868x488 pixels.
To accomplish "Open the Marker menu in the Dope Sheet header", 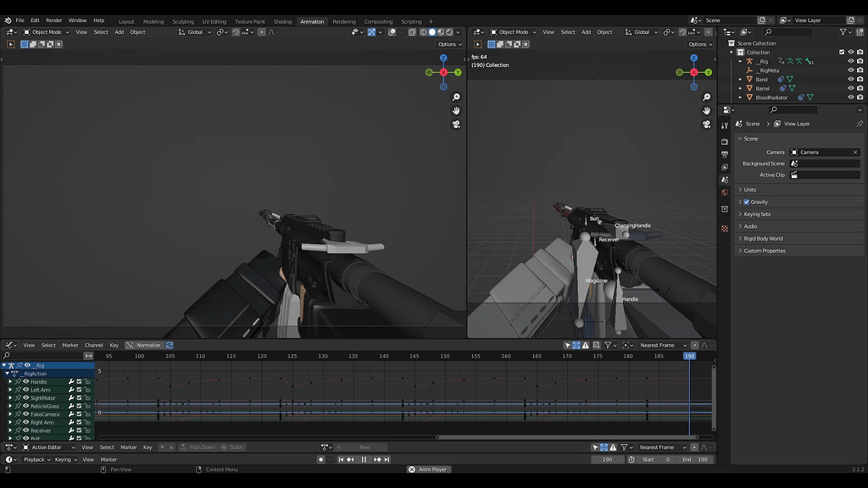I will pos(72,345).
